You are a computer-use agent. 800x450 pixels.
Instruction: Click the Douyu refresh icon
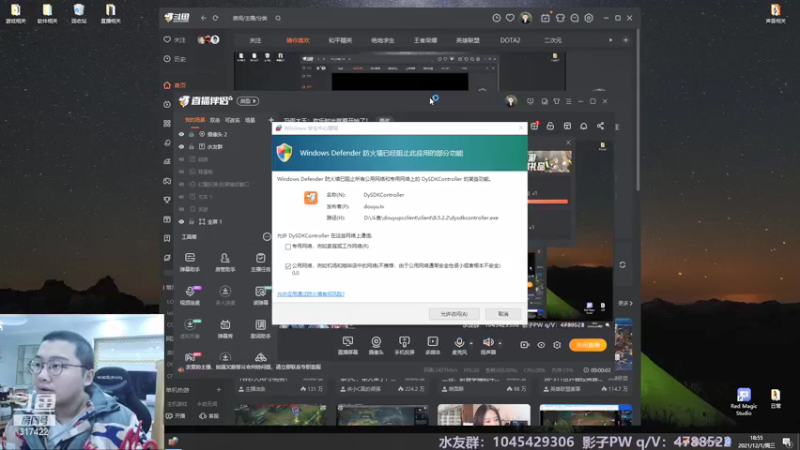216,18
